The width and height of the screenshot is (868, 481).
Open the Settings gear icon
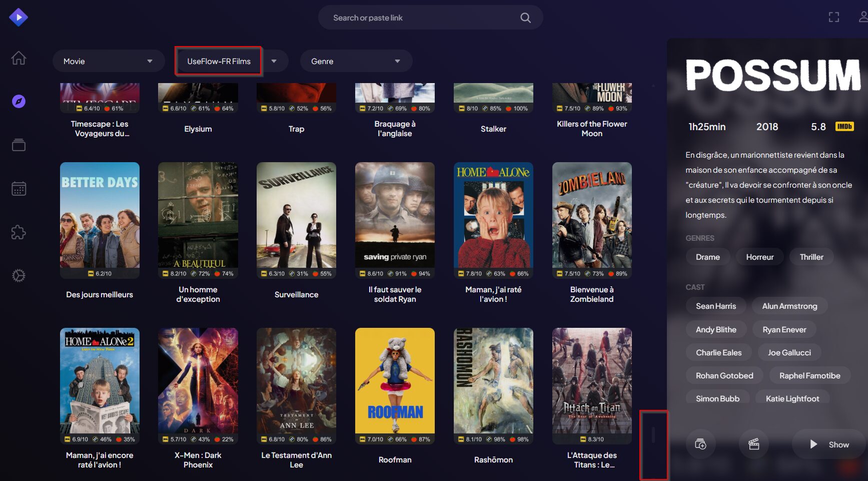point(19,276)
